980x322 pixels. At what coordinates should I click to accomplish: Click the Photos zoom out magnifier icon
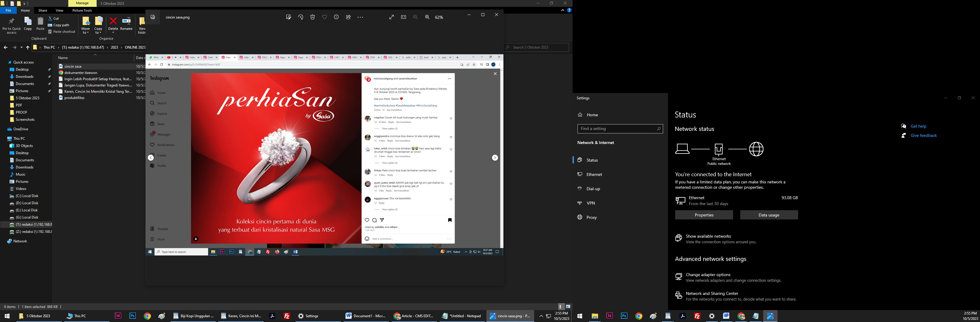pos(415,17)
